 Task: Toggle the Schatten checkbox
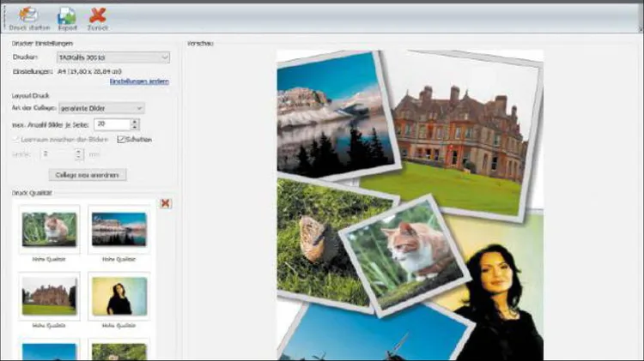click(121, 140)
